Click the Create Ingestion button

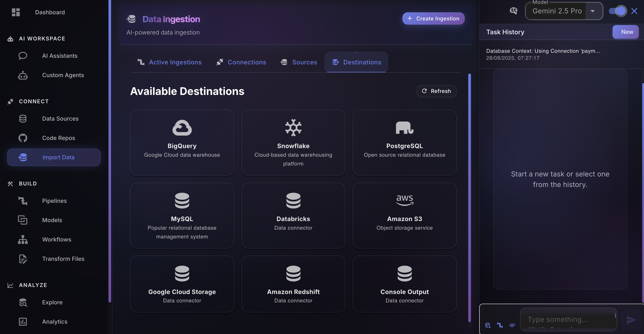[x=433, y=18]
